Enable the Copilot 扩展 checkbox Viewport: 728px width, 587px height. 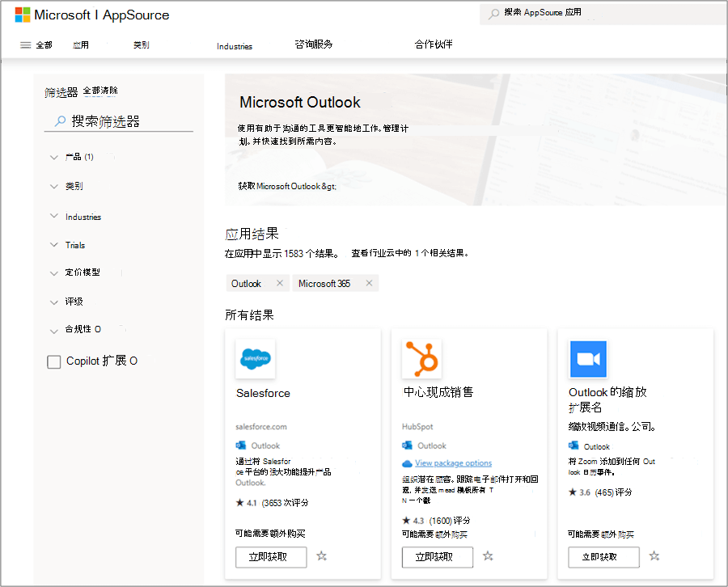click(x=54, y=361)
